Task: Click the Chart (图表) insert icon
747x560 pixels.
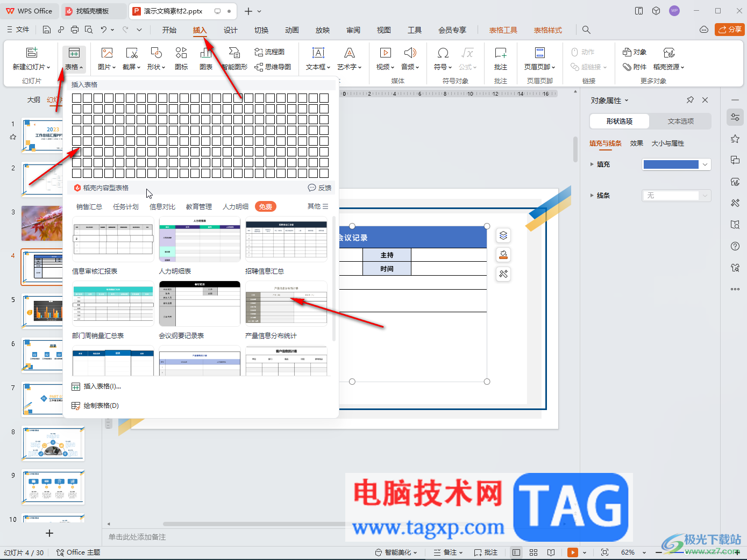Action: coord(206,53)
